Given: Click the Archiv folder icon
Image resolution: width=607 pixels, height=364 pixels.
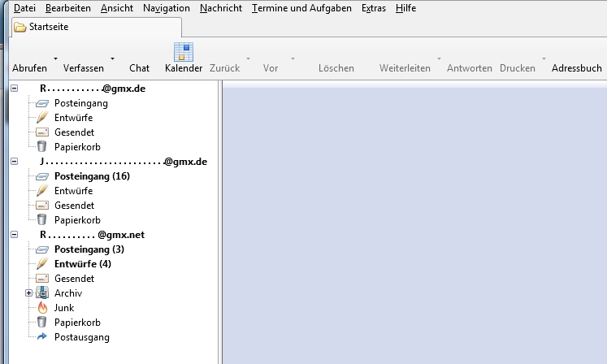Looking at the screenshot, I should (x=43, y=293).
